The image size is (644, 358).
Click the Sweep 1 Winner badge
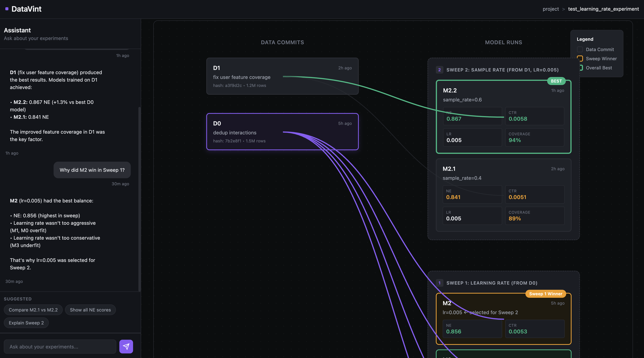pyautogui.click(x=546, y=294)
